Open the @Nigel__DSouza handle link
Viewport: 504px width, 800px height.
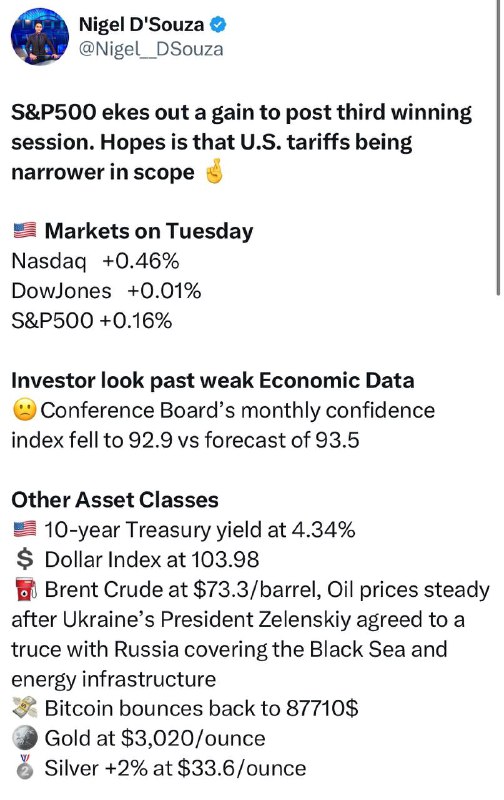[151, 49]
